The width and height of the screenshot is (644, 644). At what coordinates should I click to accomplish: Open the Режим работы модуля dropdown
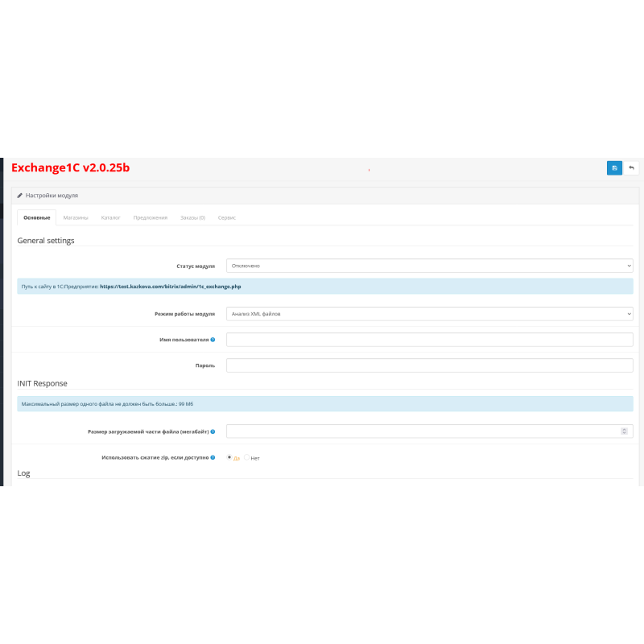[x=431, y=313]
